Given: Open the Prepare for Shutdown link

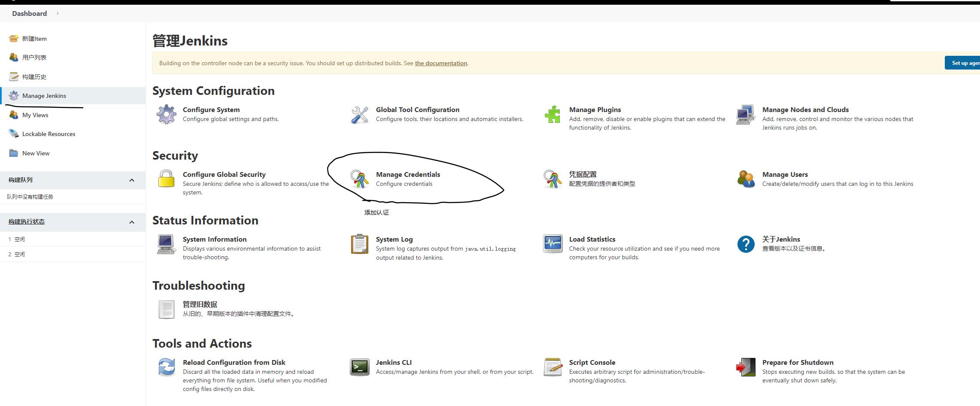Looking at the screenshot, I should coord(798,363).
